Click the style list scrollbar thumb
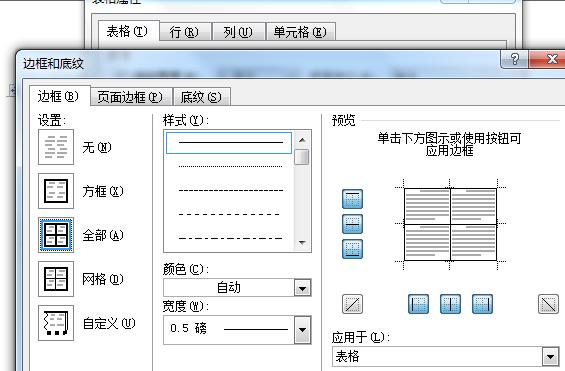 [302, 157]
